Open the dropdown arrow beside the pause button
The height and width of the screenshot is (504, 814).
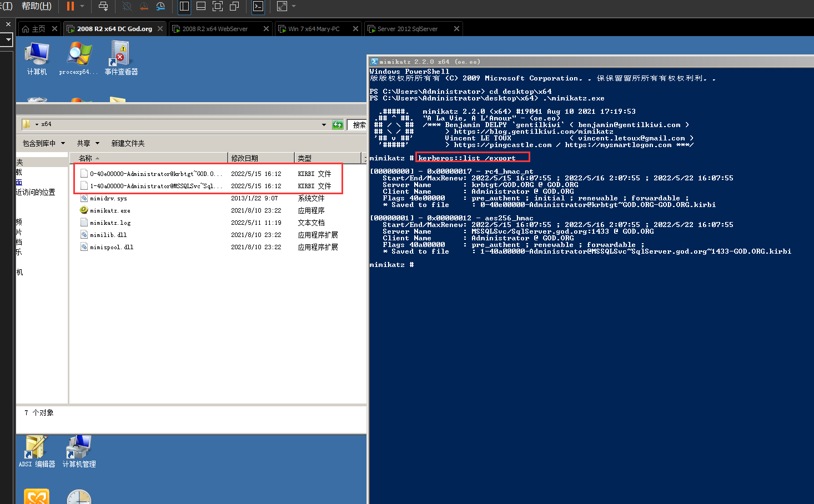[82, 6]
